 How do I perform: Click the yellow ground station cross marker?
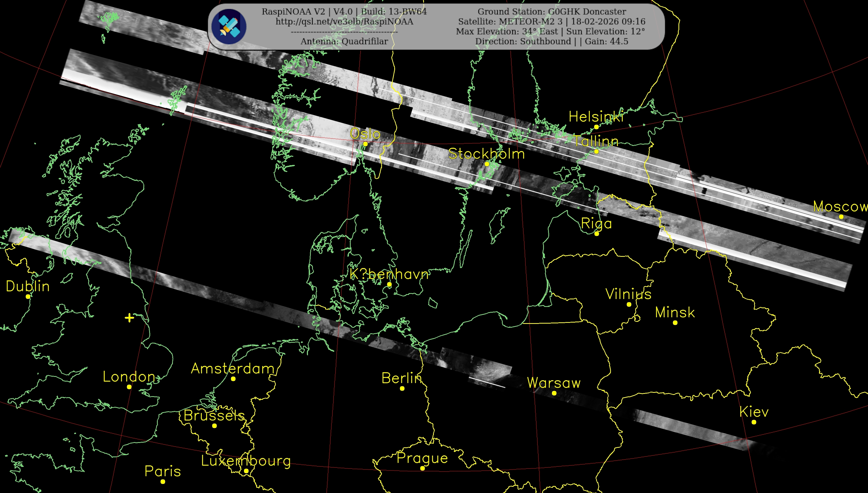click(x=129, y=318)
